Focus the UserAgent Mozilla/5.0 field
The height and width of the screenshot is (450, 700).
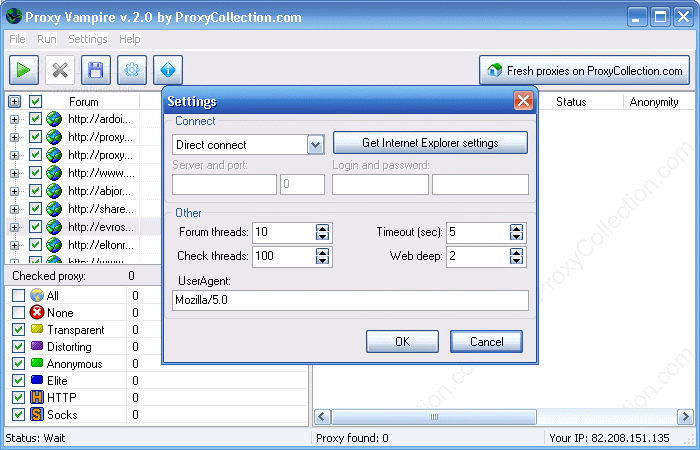(350, 300)
